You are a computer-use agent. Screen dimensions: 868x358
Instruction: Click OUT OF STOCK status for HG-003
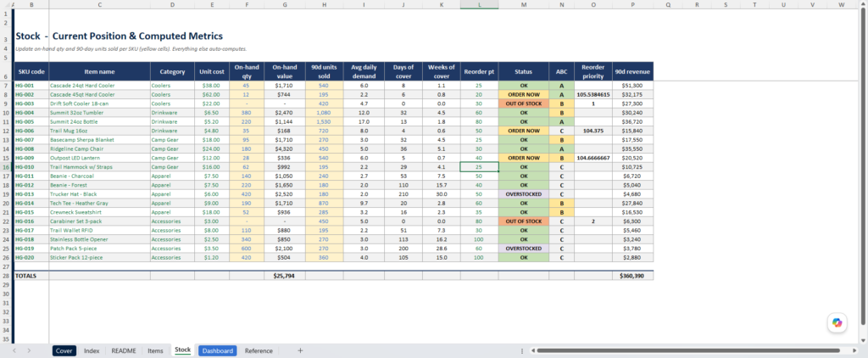click(524, 103)
